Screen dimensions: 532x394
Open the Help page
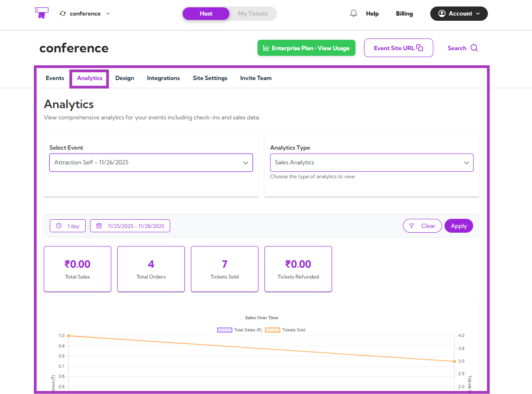pyautogui.click(x=372, y=13)
